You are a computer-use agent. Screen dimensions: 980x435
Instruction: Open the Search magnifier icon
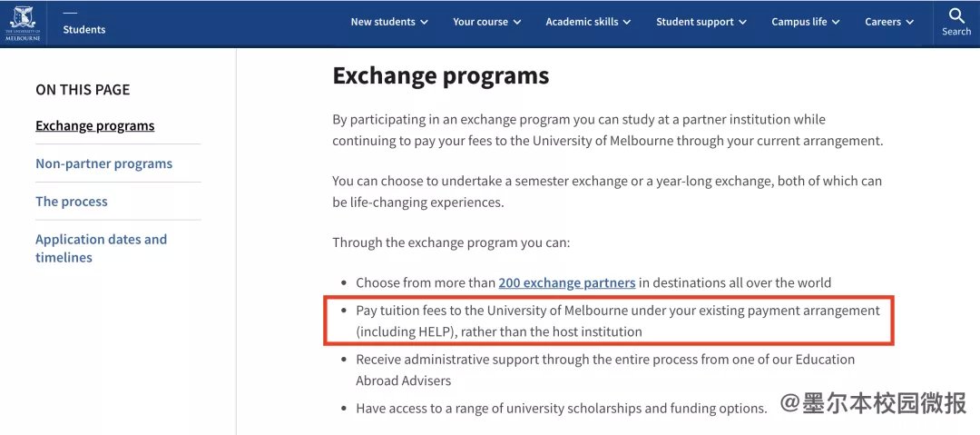(x=956, y=15)
